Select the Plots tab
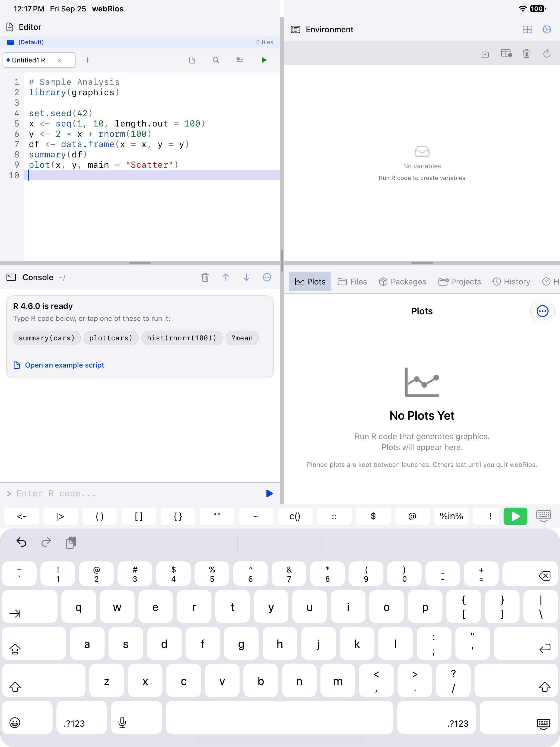 coord(310,282)
